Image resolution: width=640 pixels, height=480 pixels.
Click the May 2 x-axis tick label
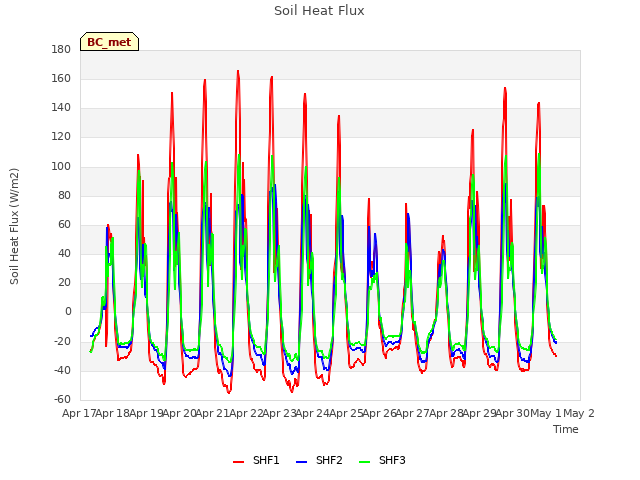[579, 413]
